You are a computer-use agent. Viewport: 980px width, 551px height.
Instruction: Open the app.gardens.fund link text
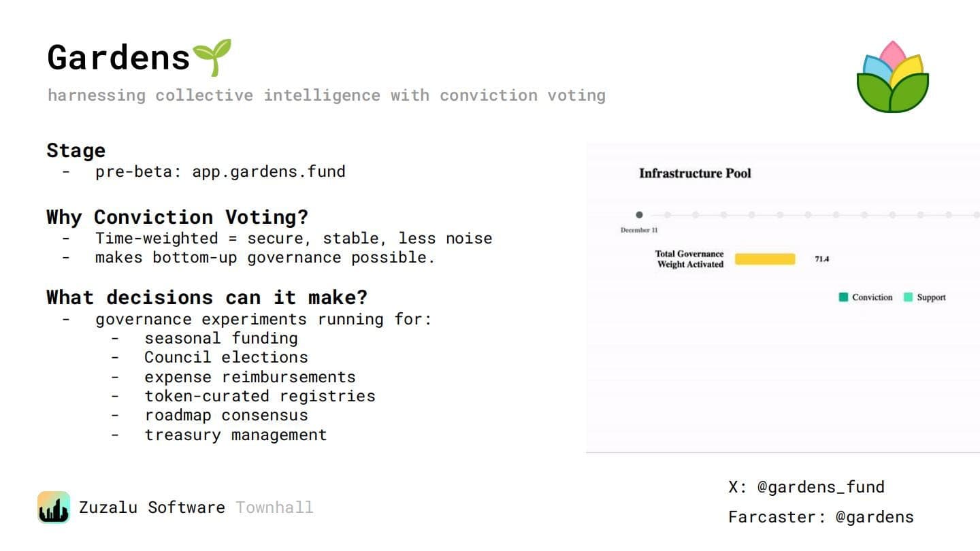pyautogui.click(x=269, y=171)
